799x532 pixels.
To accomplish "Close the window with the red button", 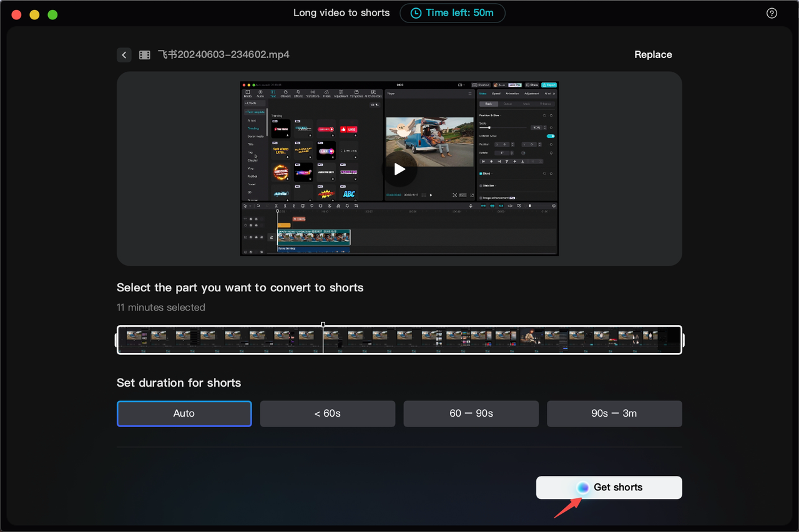I will tap(16, 14).
